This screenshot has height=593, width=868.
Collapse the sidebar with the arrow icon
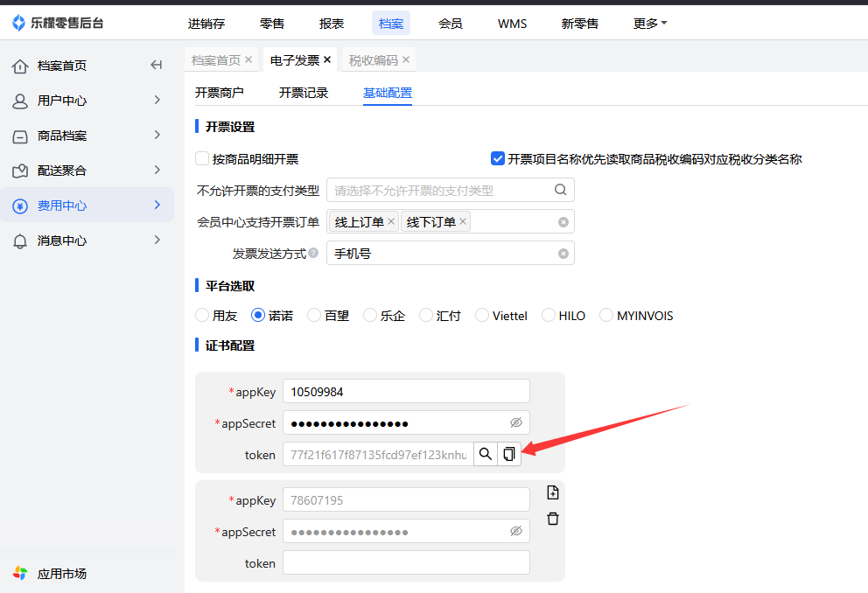157,66
